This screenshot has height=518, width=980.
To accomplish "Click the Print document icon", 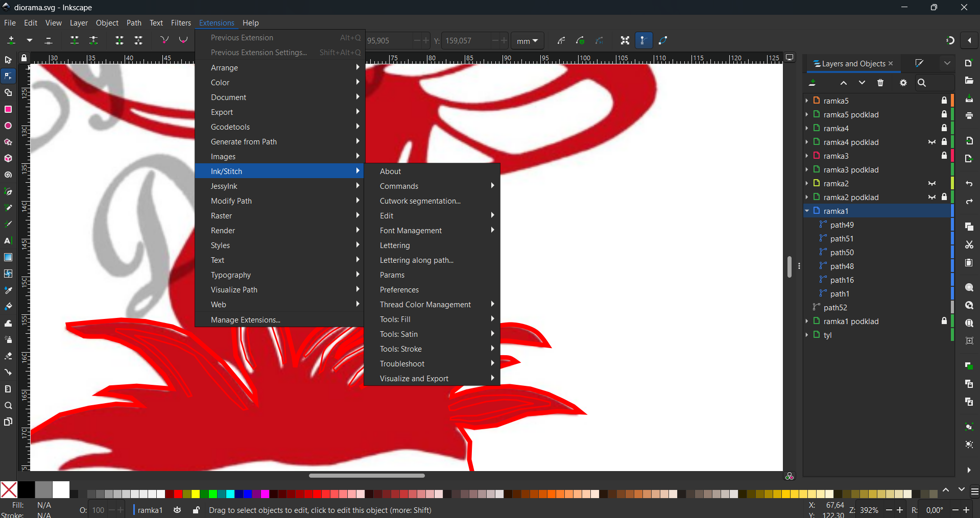I will [x=969, y=116].
